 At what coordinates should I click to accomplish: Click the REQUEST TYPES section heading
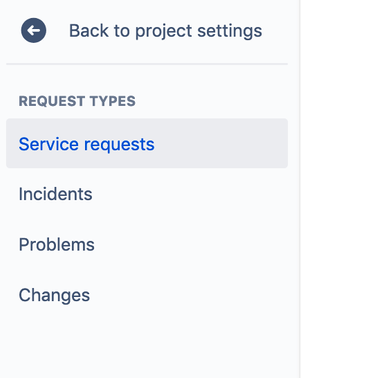point(77,101)
